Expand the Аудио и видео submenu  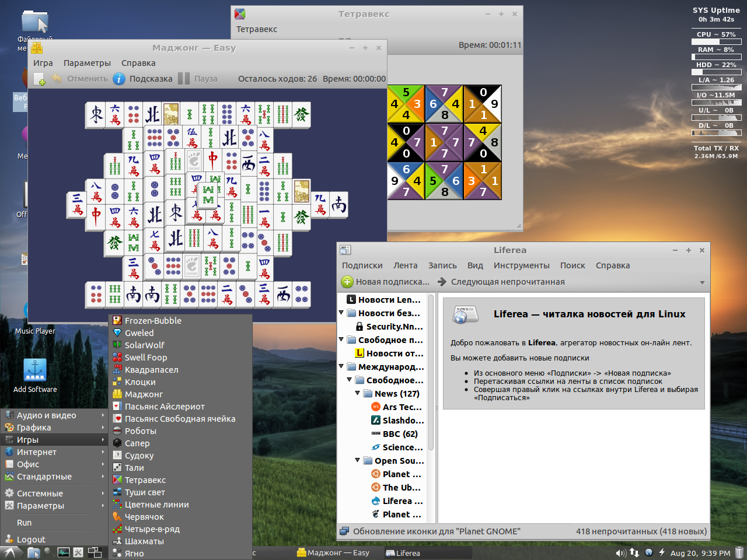click(x=54, y=415)
